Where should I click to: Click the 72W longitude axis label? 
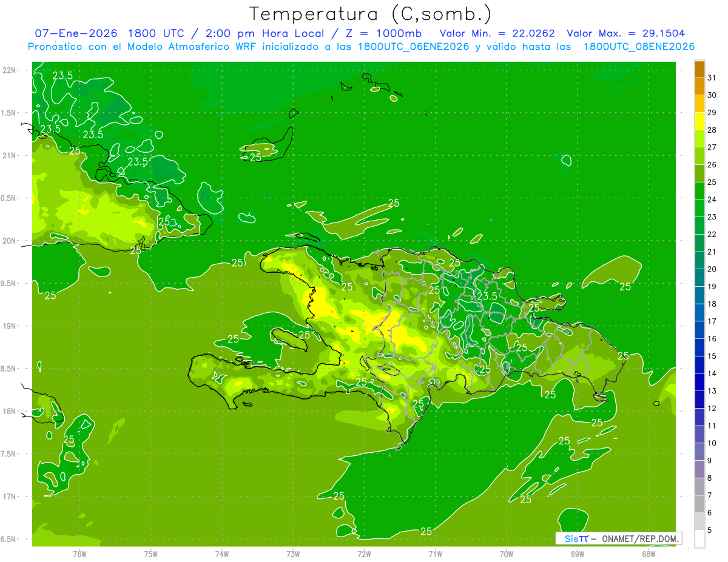pos(364,554)
